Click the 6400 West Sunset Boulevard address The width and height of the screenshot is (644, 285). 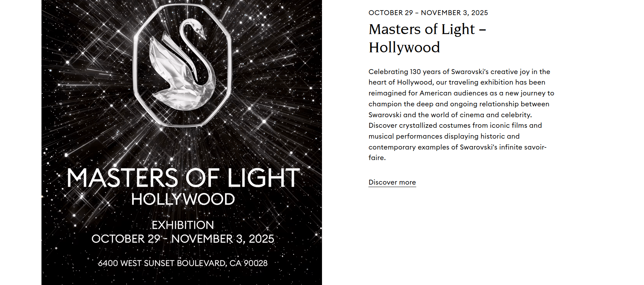pos(183,263)
